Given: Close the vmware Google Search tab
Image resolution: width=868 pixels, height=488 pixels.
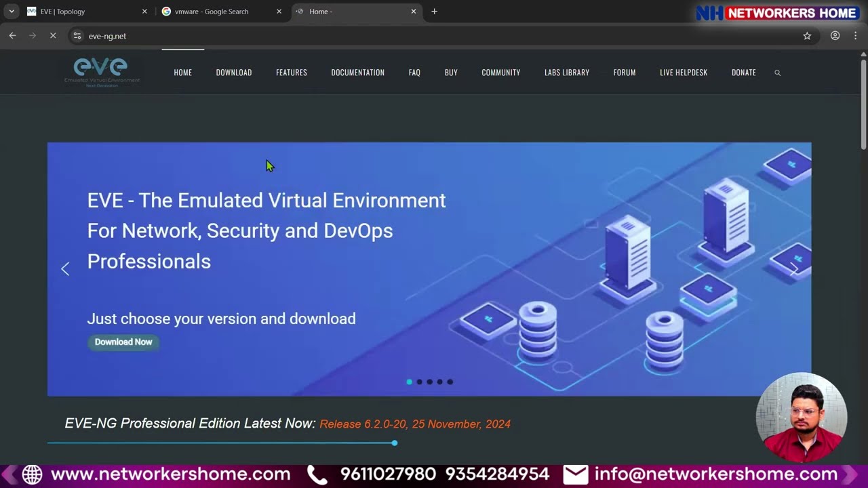Looking at the screenshot, I should [x=279, y=12].
